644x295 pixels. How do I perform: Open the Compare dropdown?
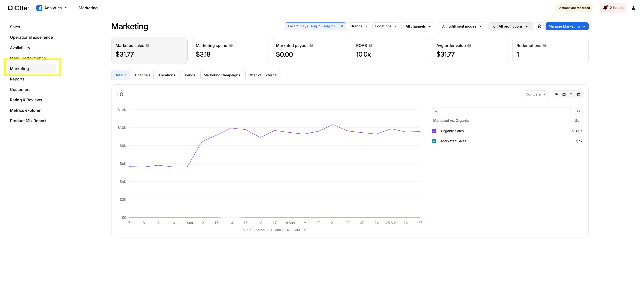[x=536, y=94]
